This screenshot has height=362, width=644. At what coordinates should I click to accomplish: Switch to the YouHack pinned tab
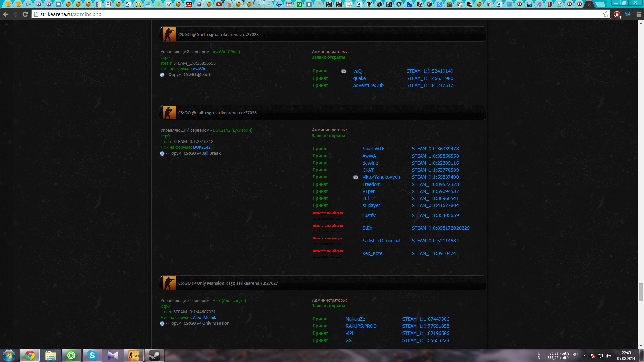[189, 4]
